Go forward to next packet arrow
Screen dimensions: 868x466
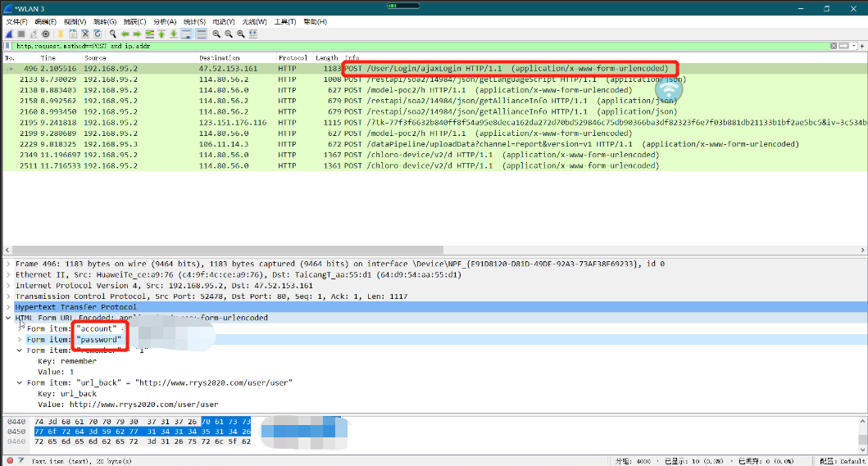tap(137, 34)
